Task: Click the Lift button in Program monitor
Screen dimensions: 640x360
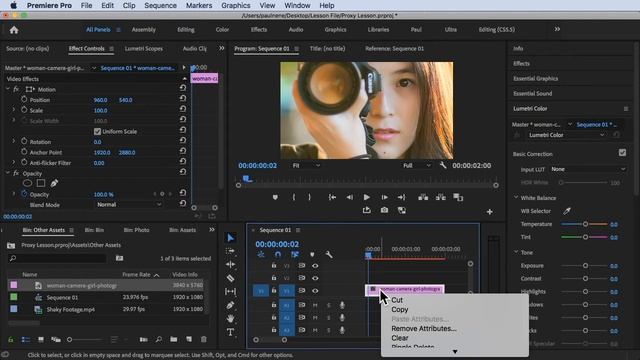Action: pos(423,197)
